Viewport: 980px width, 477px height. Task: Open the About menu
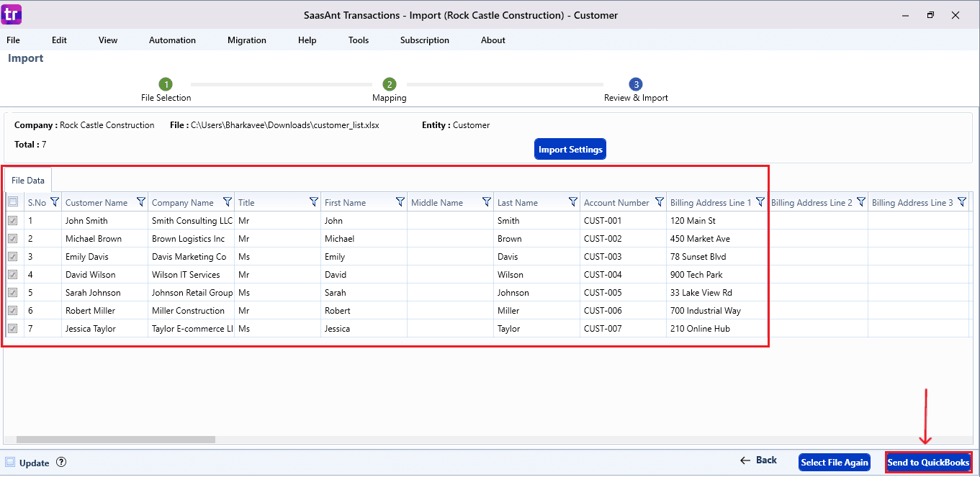tap(493, 40)
